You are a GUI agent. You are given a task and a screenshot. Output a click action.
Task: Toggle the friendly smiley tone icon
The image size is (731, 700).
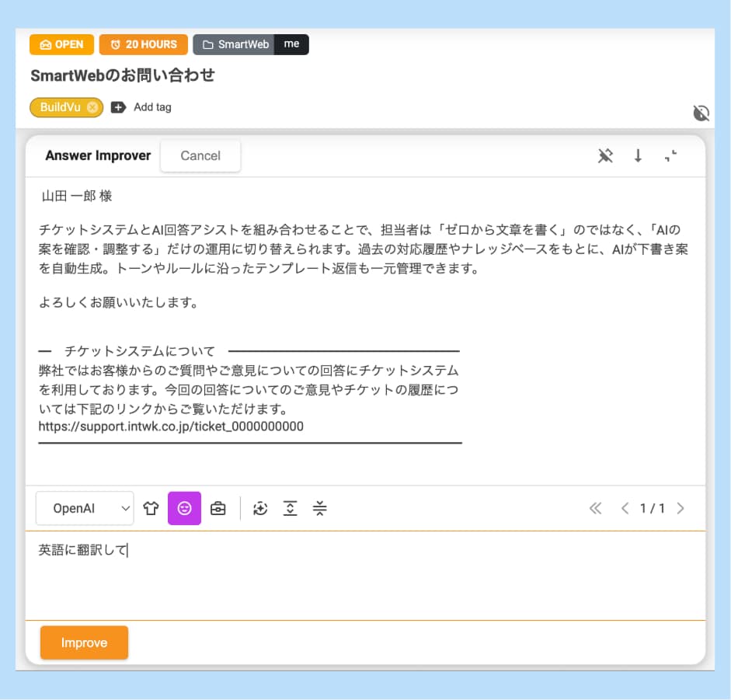186,508
